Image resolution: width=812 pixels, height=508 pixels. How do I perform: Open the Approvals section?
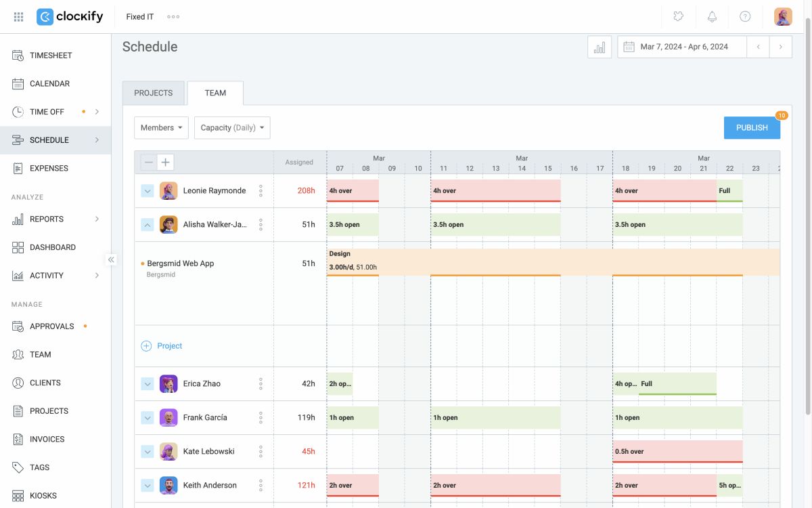(51, 326)
